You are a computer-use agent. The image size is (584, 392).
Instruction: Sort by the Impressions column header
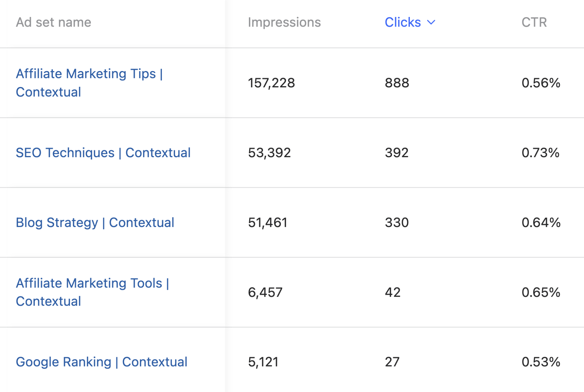(x=284, y=22)
